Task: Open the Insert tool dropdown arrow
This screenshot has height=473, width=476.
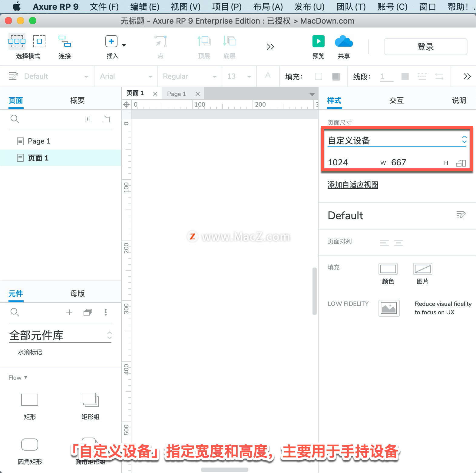Action: pyautogui.click(x=124, y=45)
